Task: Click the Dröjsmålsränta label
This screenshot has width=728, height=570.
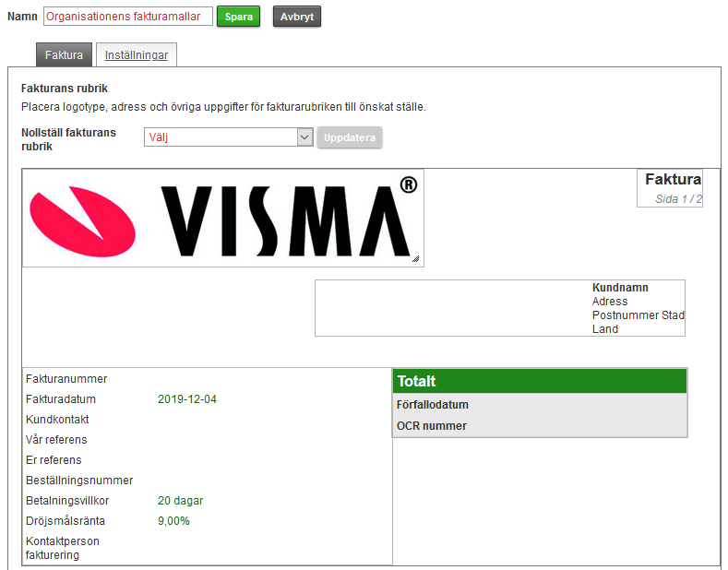Action: 66,521
